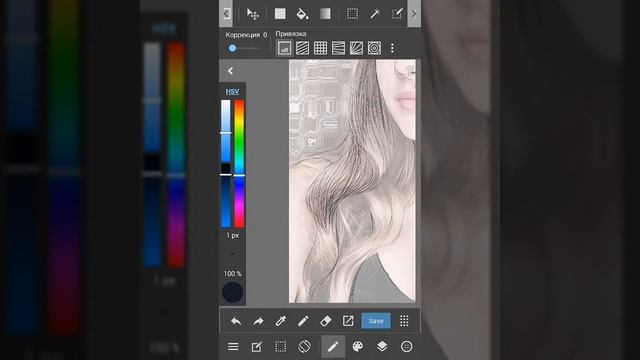The height and width of the screenshot is (360, 640).
Task: Select the Selection Pen tool in top toolbar
Action: (397, 14)
